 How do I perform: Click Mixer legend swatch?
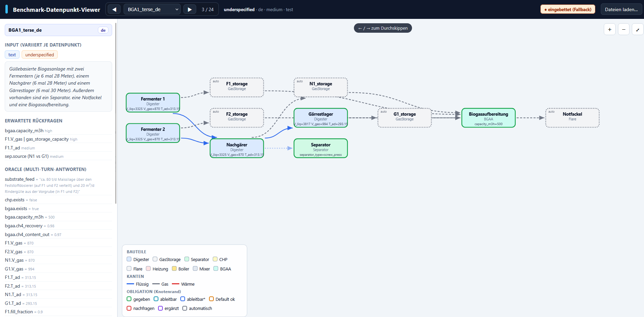coord(195,269)
